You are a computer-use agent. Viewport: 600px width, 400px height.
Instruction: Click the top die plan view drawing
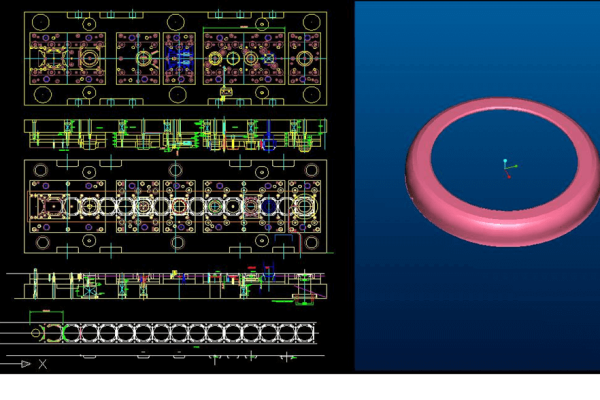(176, 59)
